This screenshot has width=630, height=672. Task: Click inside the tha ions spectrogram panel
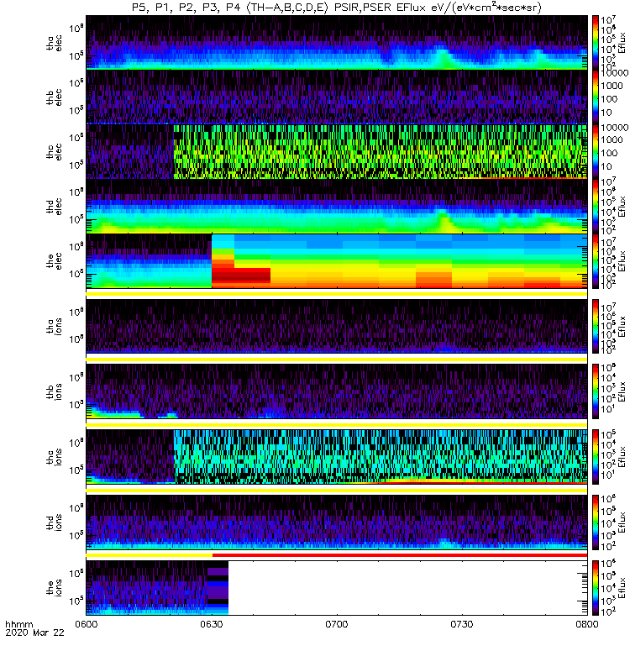337,326
